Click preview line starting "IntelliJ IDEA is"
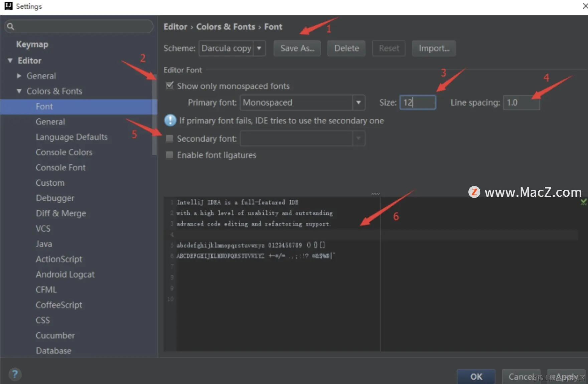Viewport: 588px width, 384px height. point(238,202)
